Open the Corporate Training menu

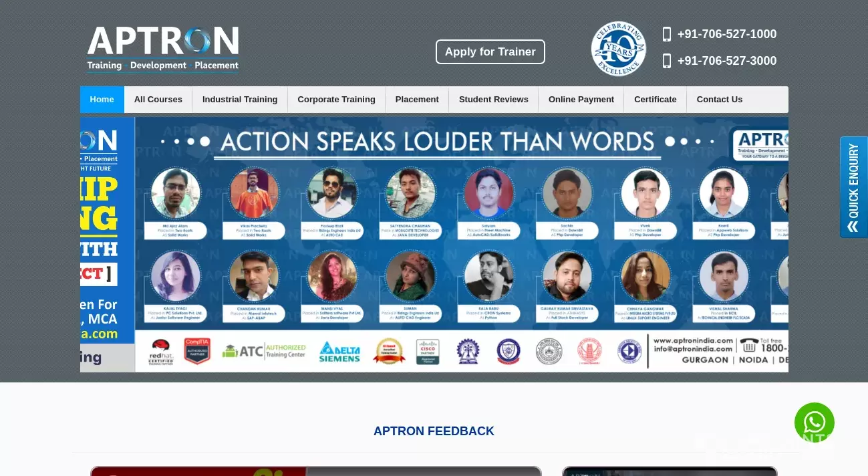[x=336, y=100]
